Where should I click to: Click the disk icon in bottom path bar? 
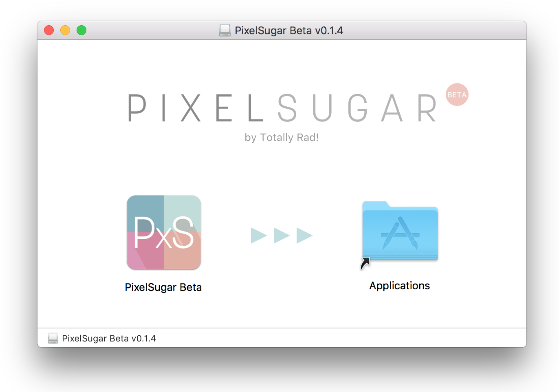[x=53, y=338]
